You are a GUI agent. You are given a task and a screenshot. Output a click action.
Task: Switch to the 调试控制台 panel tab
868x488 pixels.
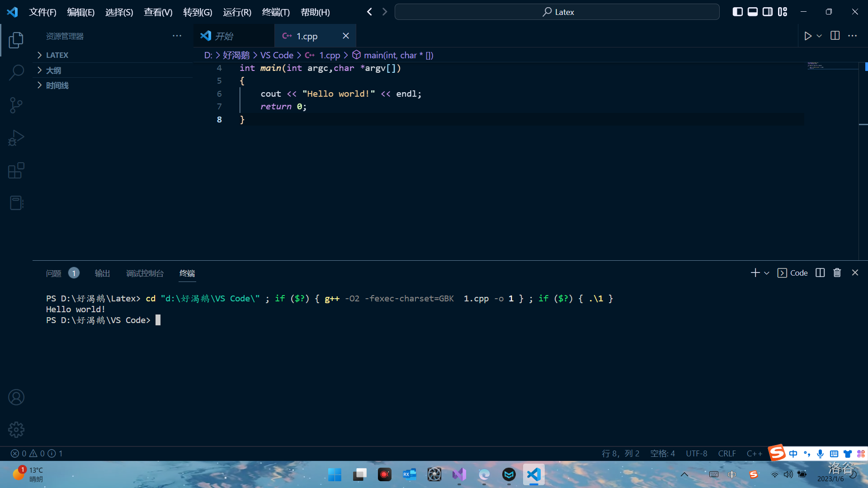point(145,273)
